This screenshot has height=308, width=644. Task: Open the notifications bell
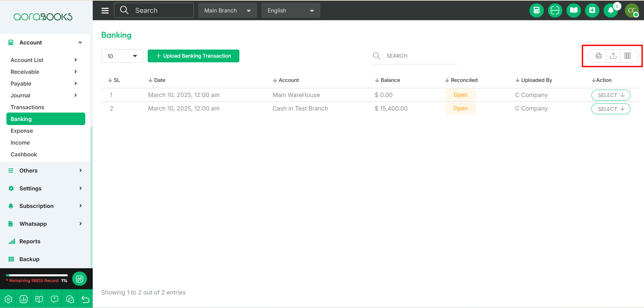point(611,10)
